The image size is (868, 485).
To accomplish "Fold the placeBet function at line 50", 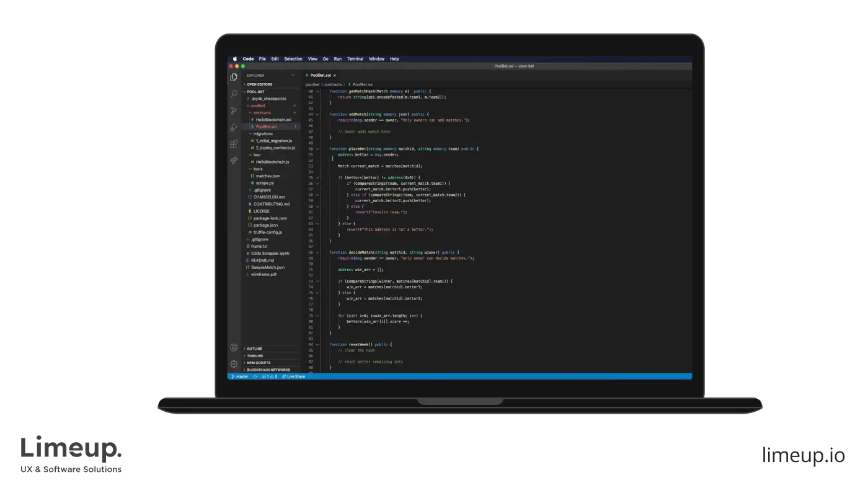I will click(x=317, y=149).
